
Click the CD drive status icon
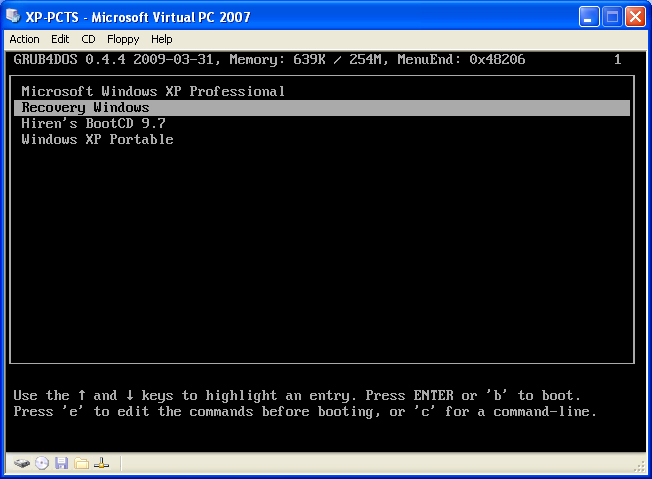coord(42,463)
